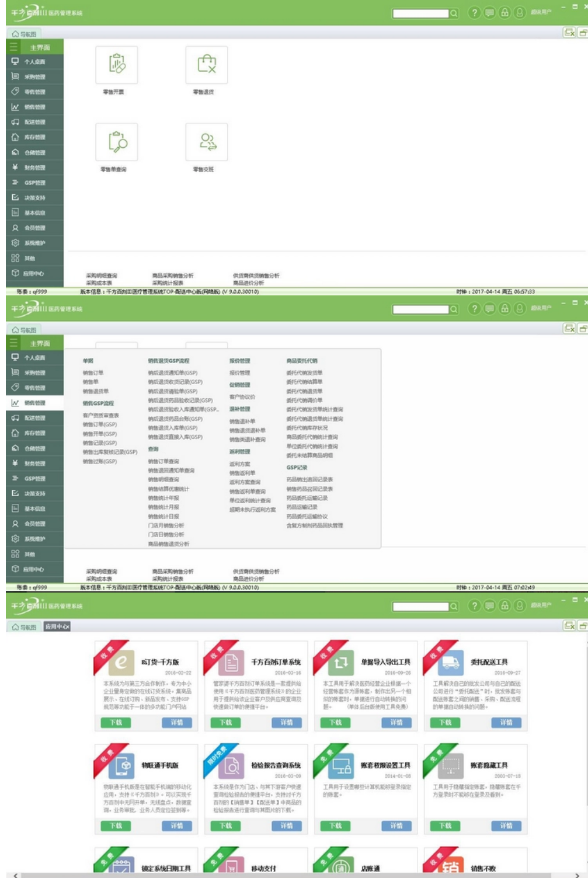This screenshot has height=878, width=588.
Task: Click the help question-mark icon in middle window
Action: [475, 309]
